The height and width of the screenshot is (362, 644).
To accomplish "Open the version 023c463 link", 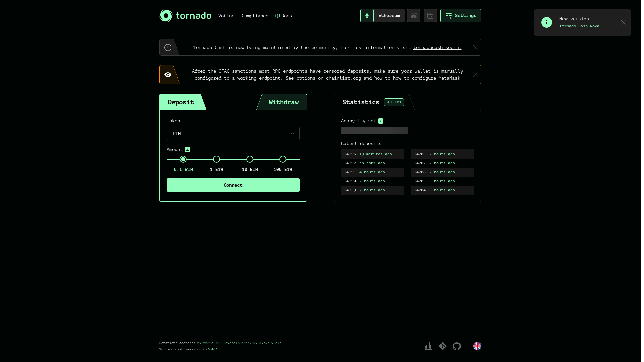I will 210,349.
